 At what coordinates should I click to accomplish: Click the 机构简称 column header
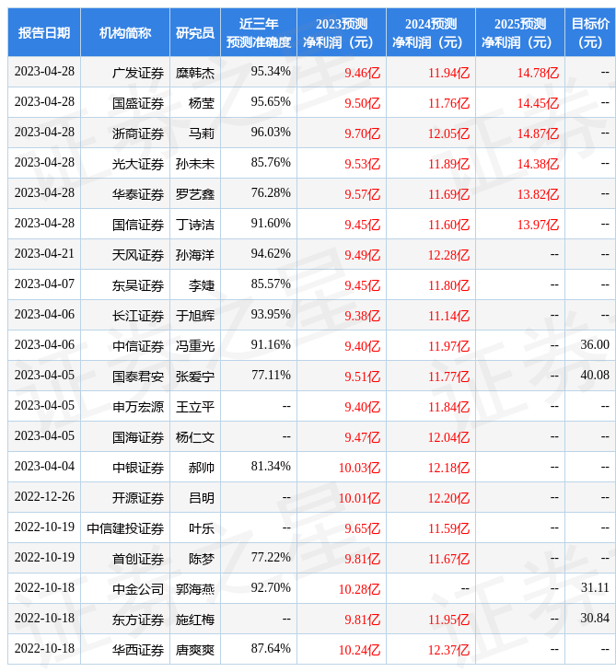(x=125, y=32)
